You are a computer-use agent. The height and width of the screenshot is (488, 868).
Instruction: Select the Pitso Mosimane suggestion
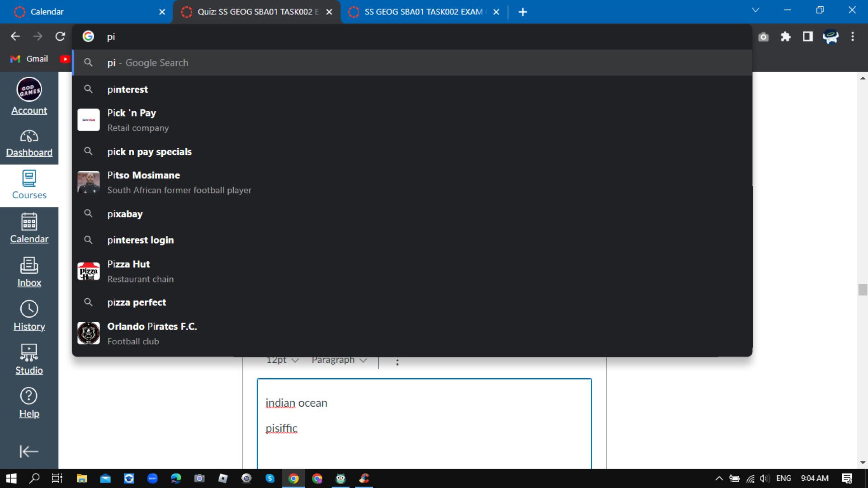pyautogui.click(x=412, y=183)
